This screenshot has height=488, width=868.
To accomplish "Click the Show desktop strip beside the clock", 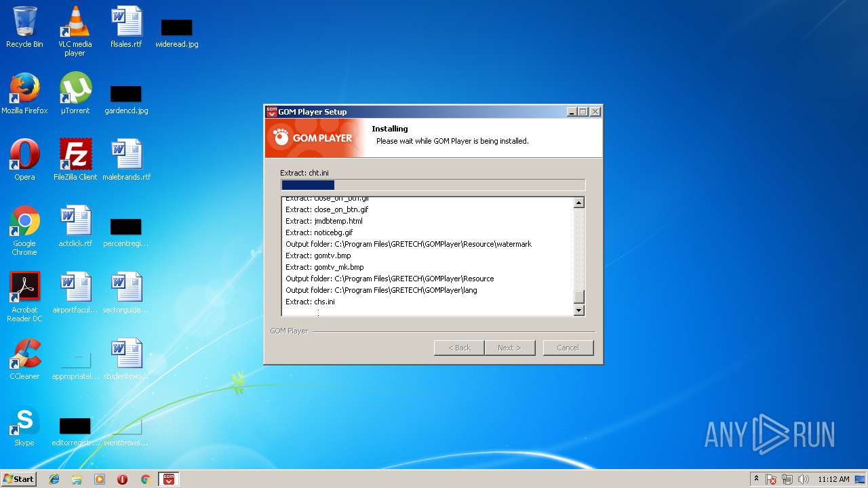I will pos(861,479).
